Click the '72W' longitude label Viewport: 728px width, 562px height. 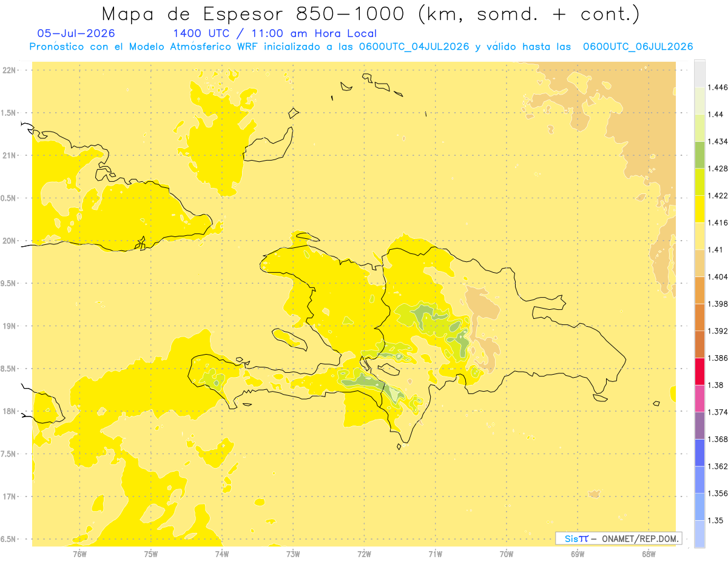364,554
